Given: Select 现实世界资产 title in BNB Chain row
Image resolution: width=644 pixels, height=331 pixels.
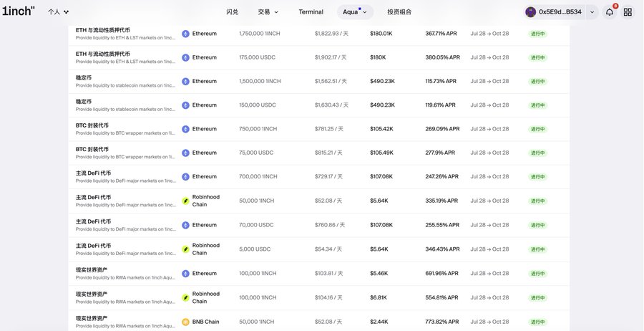Looking at the screenshot, I should click(x=92, y=318).
